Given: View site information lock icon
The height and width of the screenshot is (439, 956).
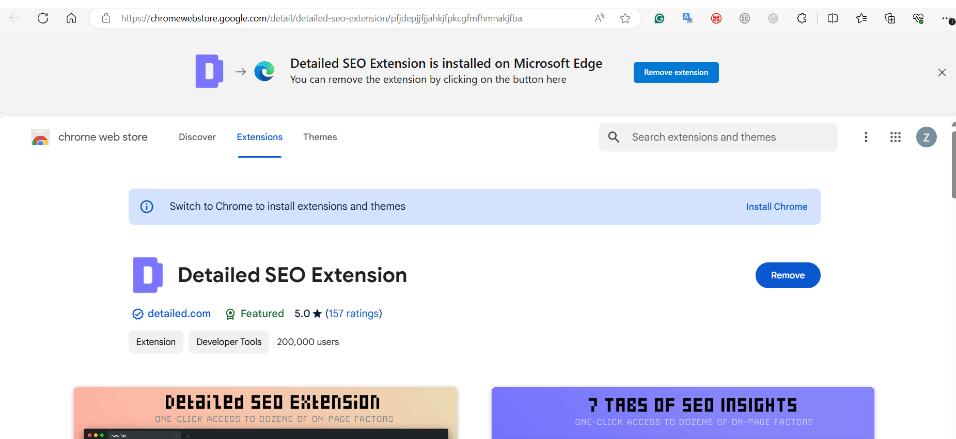Looking at the screenshot, I should click(x=106, y=18).
